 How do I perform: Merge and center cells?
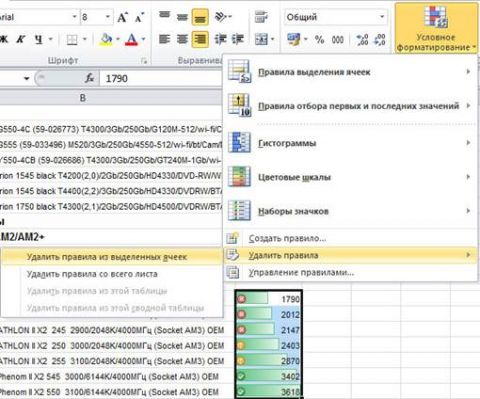(261, 39)
